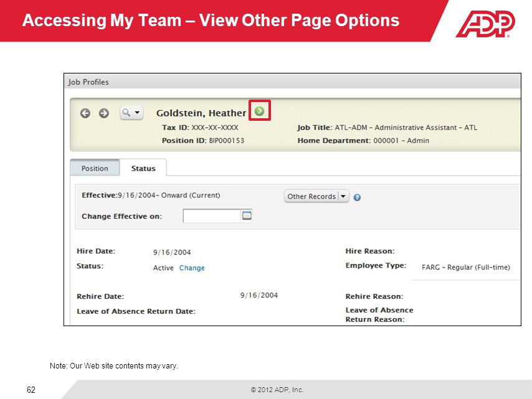Click the Change link next to Active status
Image resolution: width=532 pixels, height=399 pixels.
pyautogui.click(x=192, y=267)
